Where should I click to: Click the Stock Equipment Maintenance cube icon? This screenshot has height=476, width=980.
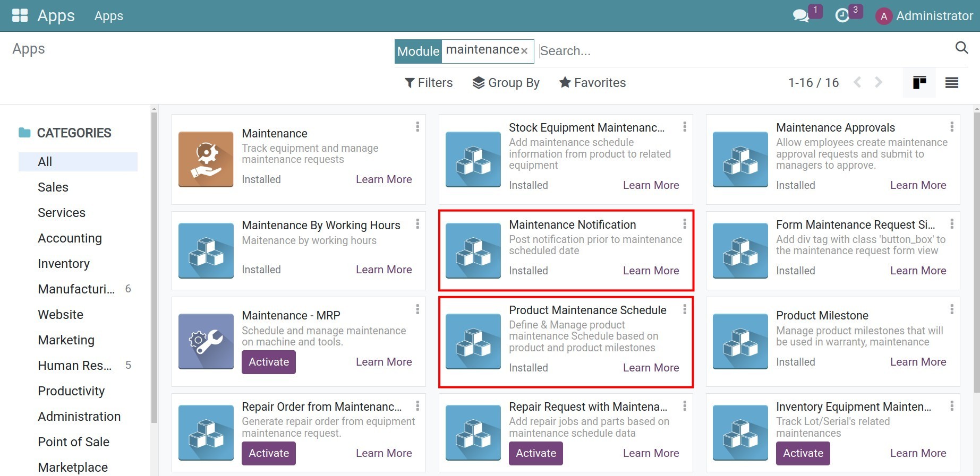coord(473,159)
